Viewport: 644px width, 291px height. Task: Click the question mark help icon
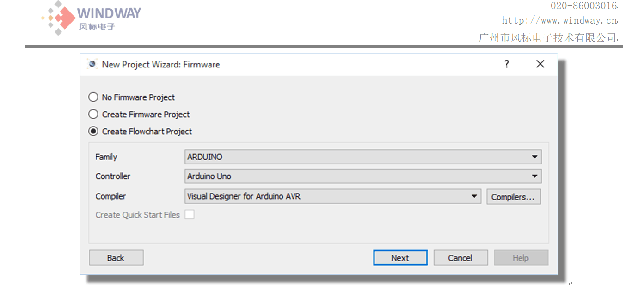click(x=507, y=64)
